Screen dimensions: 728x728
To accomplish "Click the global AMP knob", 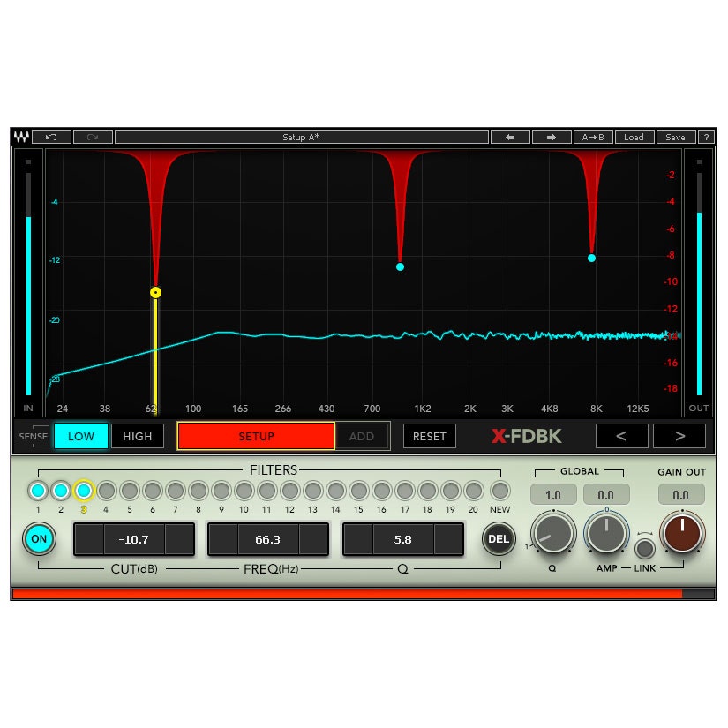I will pos(606,532).
